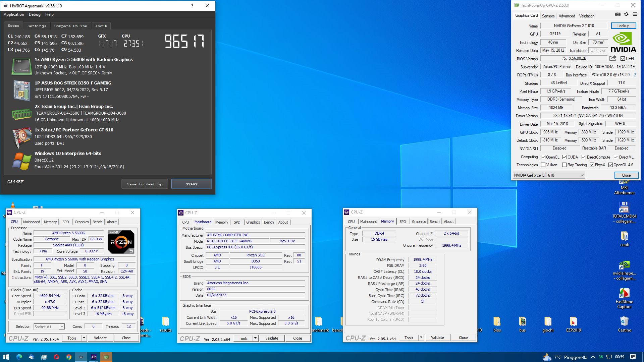Click the CPU chip icon in Aquamark
The width and height of the screenshot is (644, 362).
click(22, 66)
